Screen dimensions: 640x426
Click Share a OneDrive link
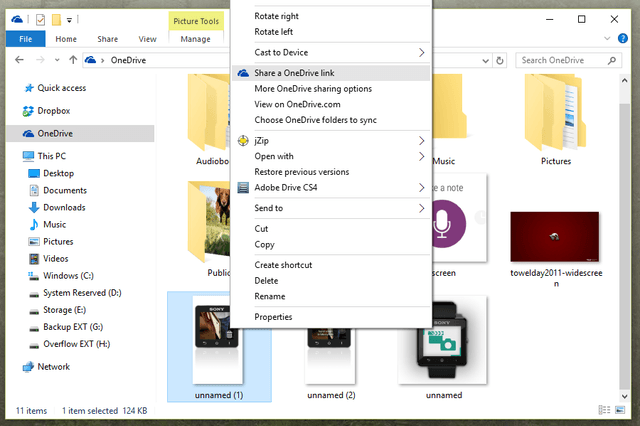coord(331,73)
